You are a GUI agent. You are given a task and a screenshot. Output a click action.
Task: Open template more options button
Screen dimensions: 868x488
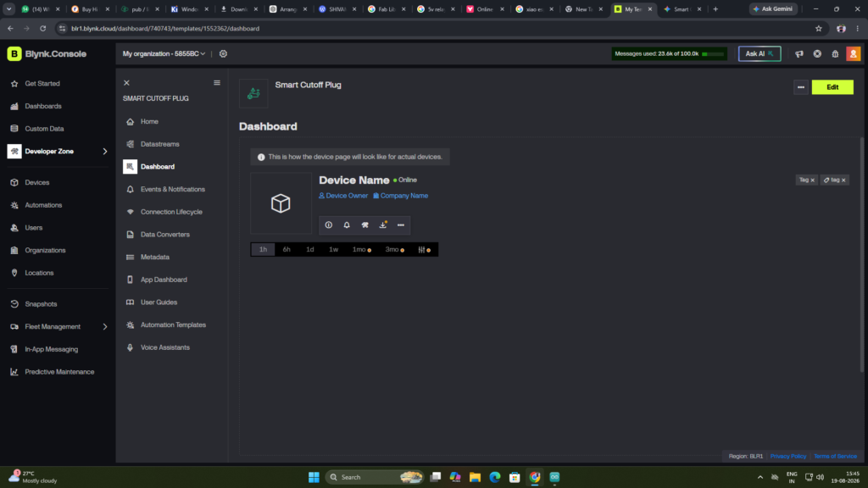pyautogui.click(x=800, y=87)
